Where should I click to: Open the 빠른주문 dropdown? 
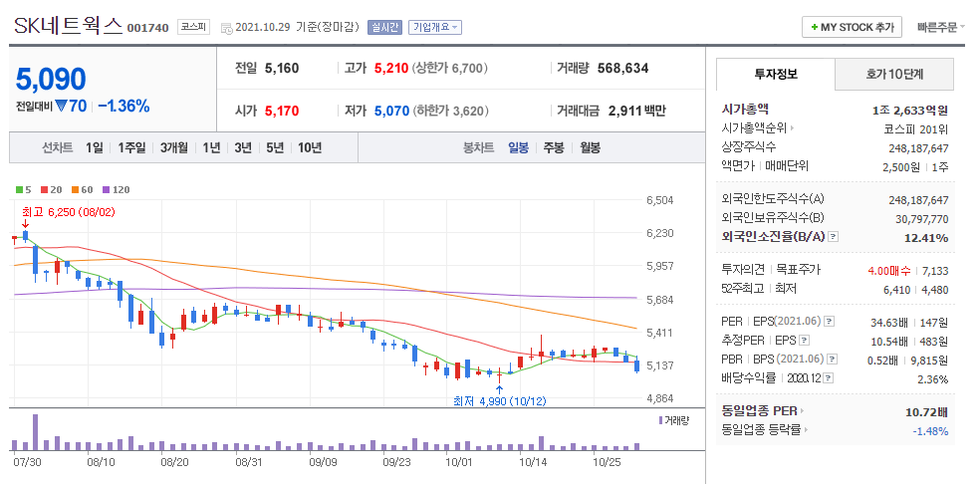940,28
